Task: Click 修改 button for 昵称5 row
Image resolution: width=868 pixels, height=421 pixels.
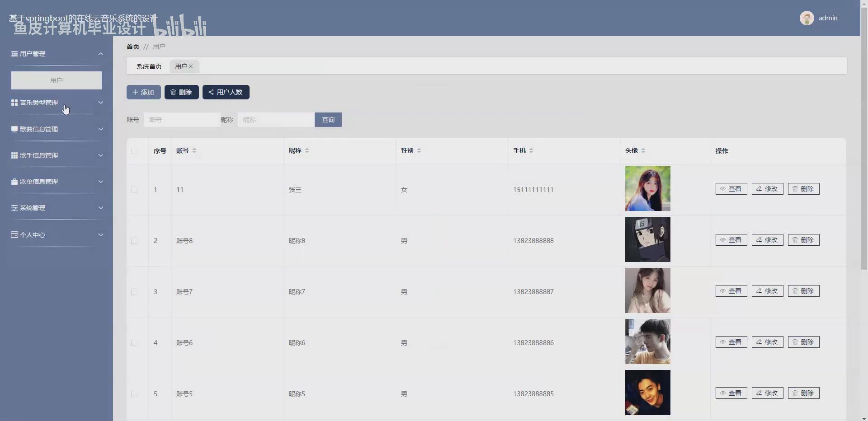Action: (x=768, y=393)
